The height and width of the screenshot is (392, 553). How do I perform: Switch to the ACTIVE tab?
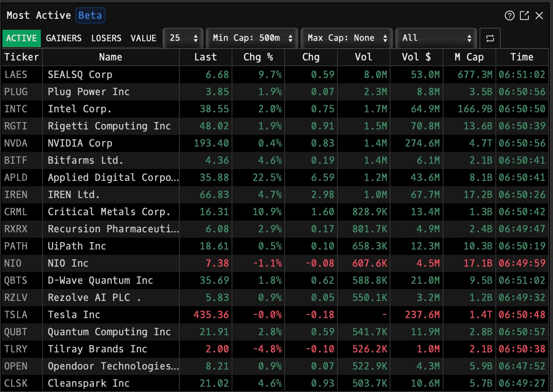point(21,38)
